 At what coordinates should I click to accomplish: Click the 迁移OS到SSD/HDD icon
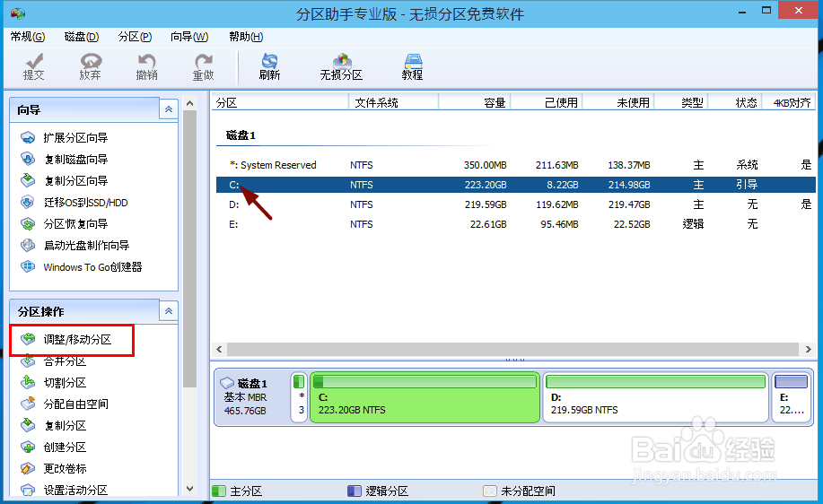(x=28, y=203)
